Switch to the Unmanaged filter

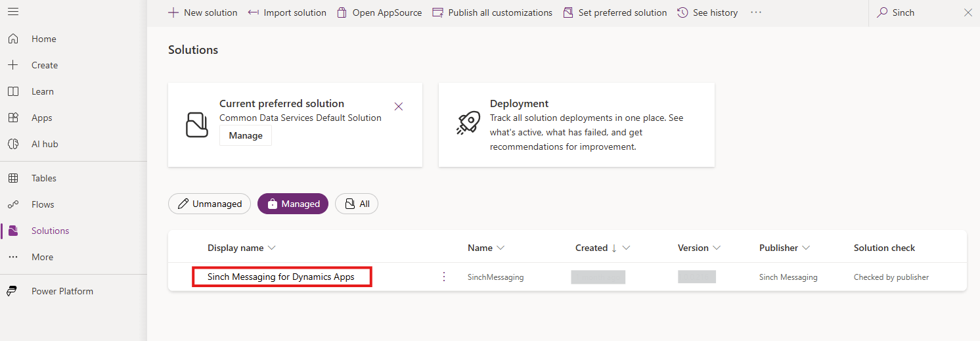tap(210, 204)
